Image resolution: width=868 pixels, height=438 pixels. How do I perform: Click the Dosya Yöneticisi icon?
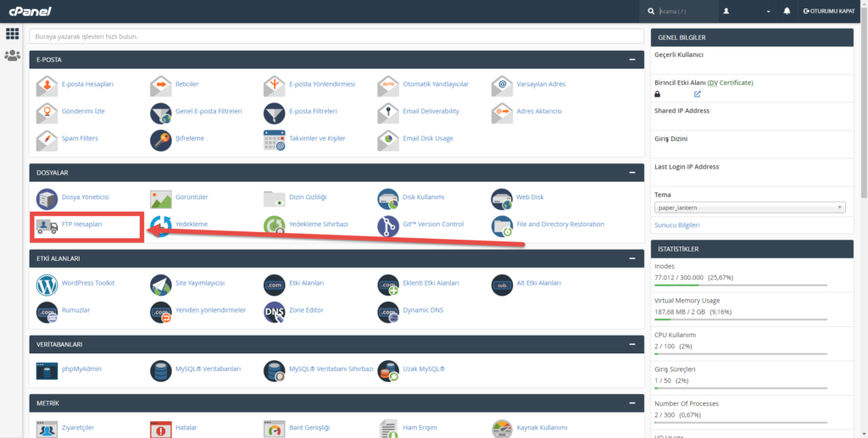pos(47,198)
